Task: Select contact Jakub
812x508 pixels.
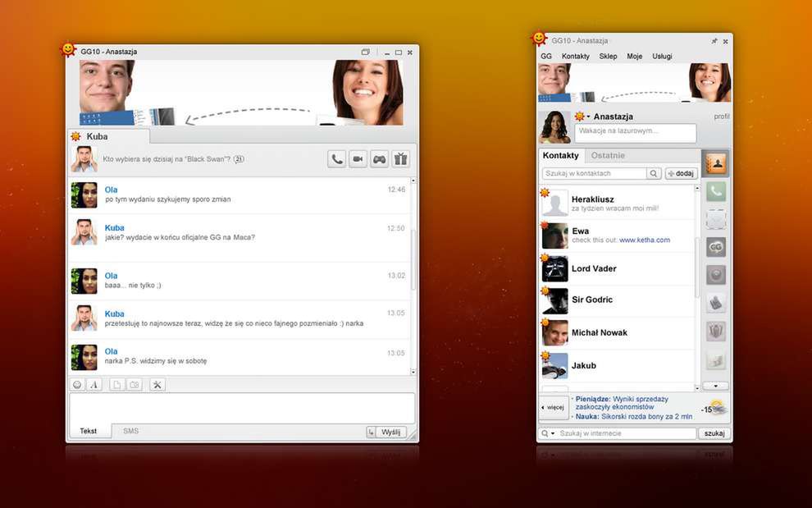Action: (616, 365)
